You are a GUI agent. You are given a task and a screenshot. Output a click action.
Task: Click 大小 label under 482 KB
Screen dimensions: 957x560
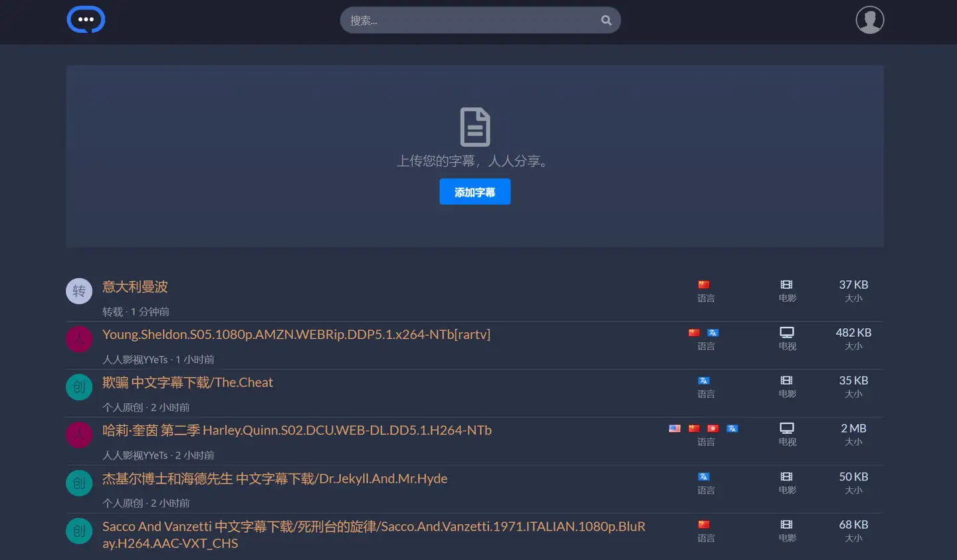pyautogui.click(x=853, y=346)
